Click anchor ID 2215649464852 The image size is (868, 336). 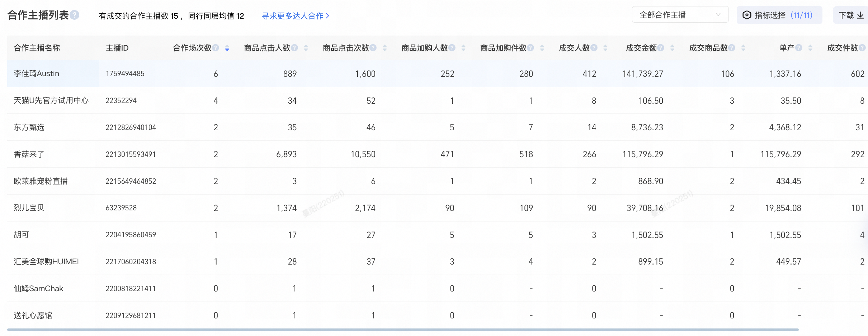[131, 181]
